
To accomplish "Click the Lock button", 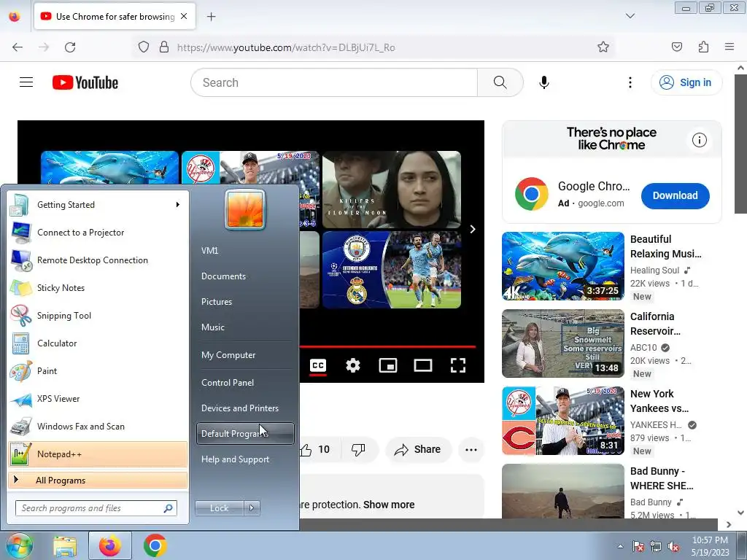I will (x=219, y=508).
